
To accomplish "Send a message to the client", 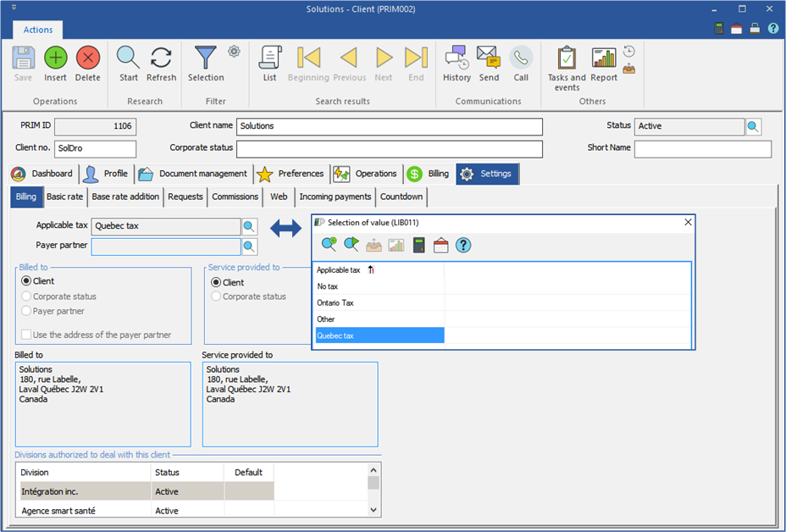I will 489,64.
